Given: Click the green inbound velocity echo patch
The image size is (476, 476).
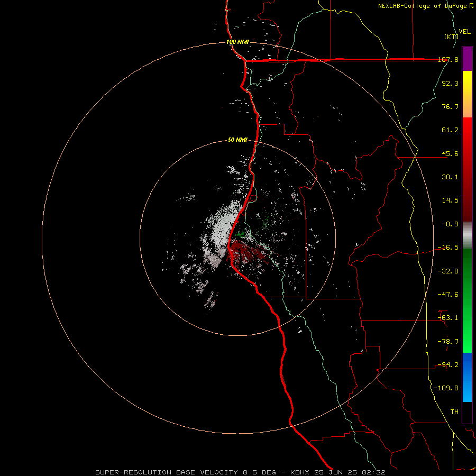Looking at the screenshot, I should point(241,234).
